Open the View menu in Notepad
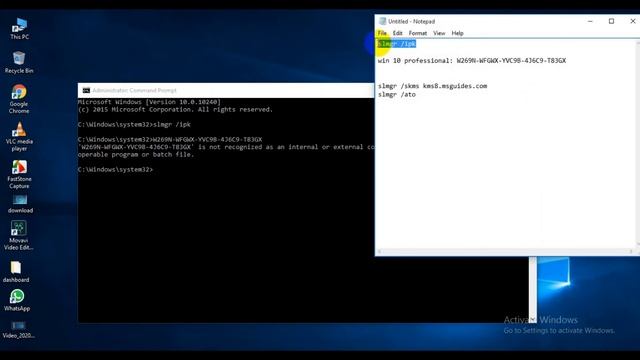Screen dimensions: 640x360 (x=439, y=33)
